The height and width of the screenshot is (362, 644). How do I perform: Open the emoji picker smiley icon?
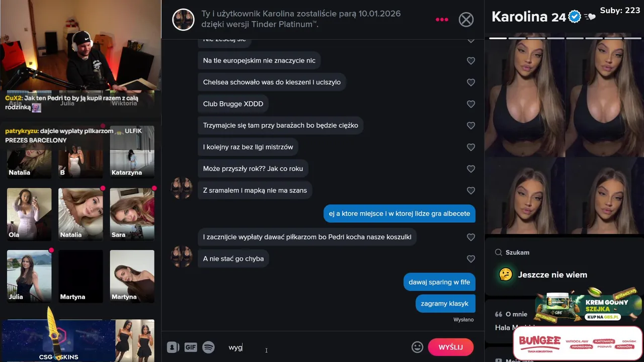[x=417, y=347]
